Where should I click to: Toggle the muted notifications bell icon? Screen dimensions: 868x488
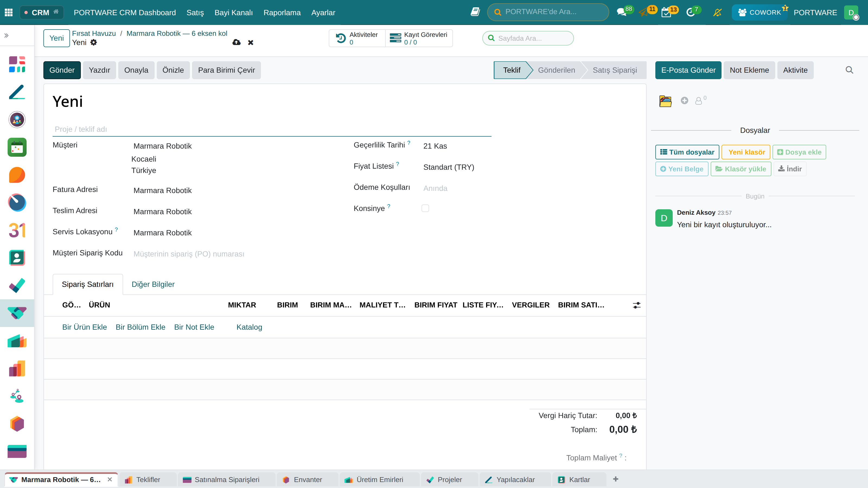click(x=717, y=12)
